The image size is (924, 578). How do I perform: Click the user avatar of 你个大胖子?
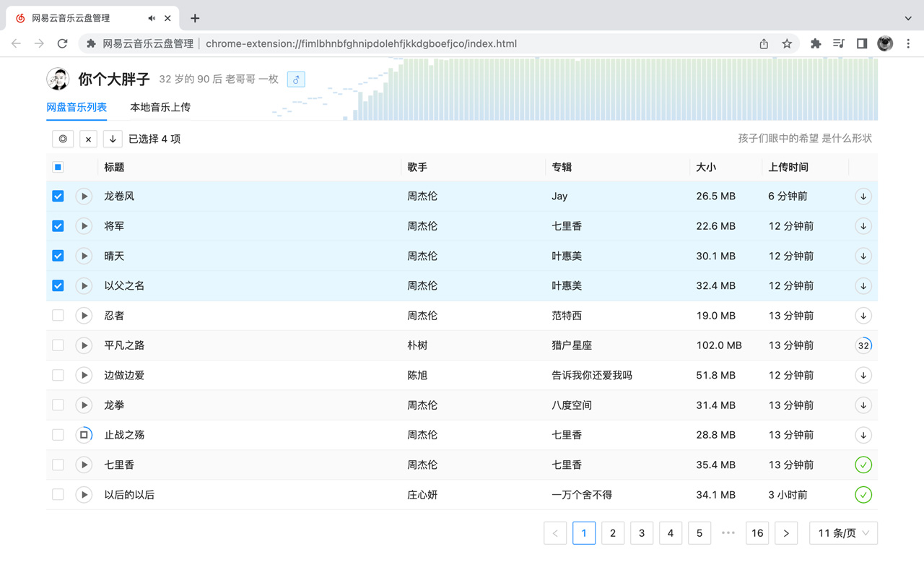pyautogui.click(x=58, y=79)
